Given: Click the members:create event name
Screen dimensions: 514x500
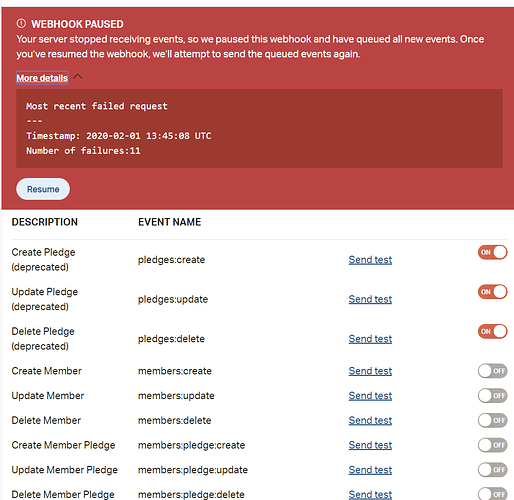Looking at the screenshot, I should [175, 371].
